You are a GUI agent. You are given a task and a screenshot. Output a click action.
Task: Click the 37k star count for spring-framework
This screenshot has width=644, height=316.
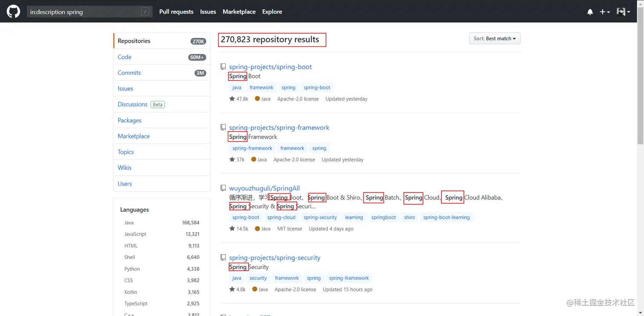[237, 160]
